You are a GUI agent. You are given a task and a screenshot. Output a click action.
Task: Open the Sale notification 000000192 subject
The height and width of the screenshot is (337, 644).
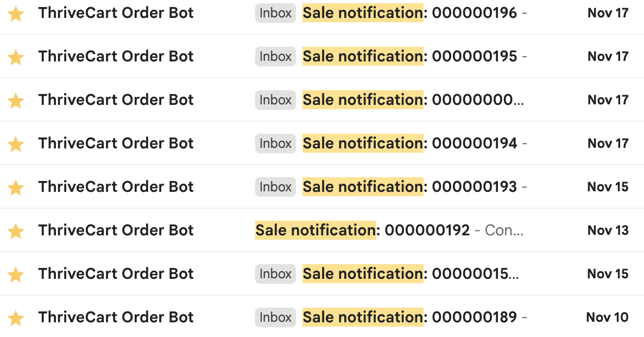click(362, 230)
